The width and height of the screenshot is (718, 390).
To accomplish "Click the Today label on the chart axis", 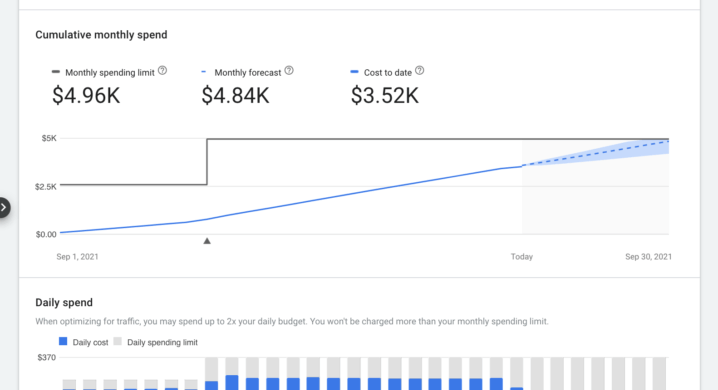I will click(522, 257).
